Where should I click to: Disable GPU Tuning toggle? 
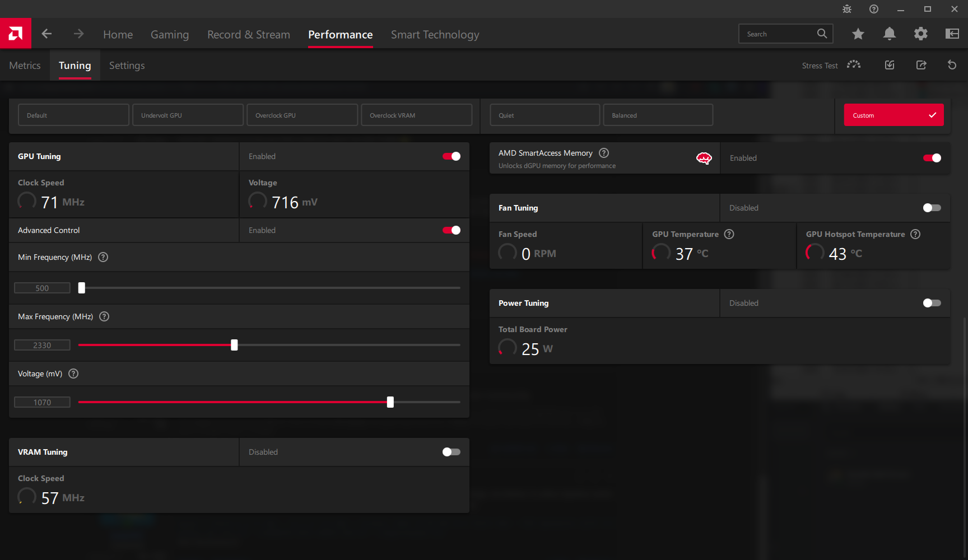coord(452,156)
